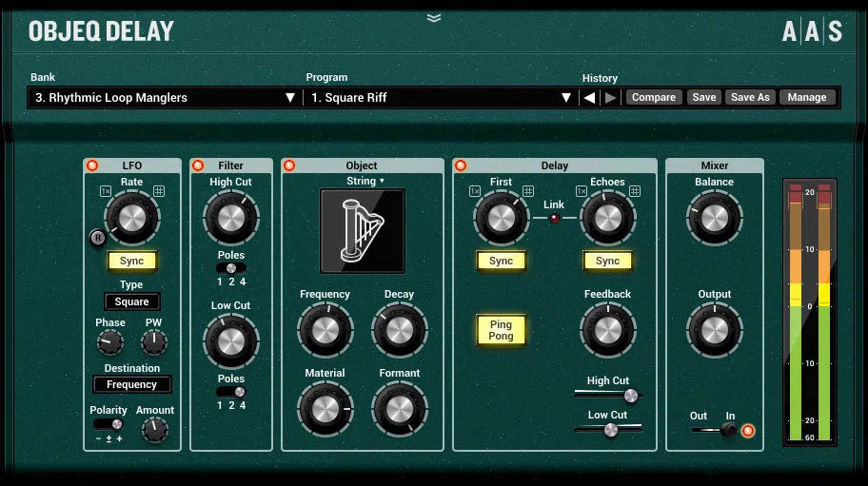Image resolution: width=868 pixels, height=486 pixels.
Task: Click the 3. Rhythmic Loop Manglers bank name
Action: (111, 98)
